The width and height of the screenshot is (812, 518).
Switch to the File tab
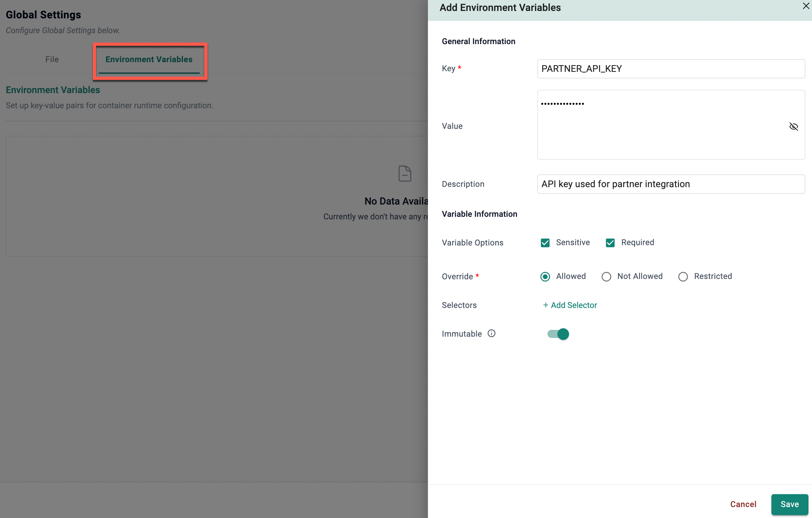click(52, 59)
